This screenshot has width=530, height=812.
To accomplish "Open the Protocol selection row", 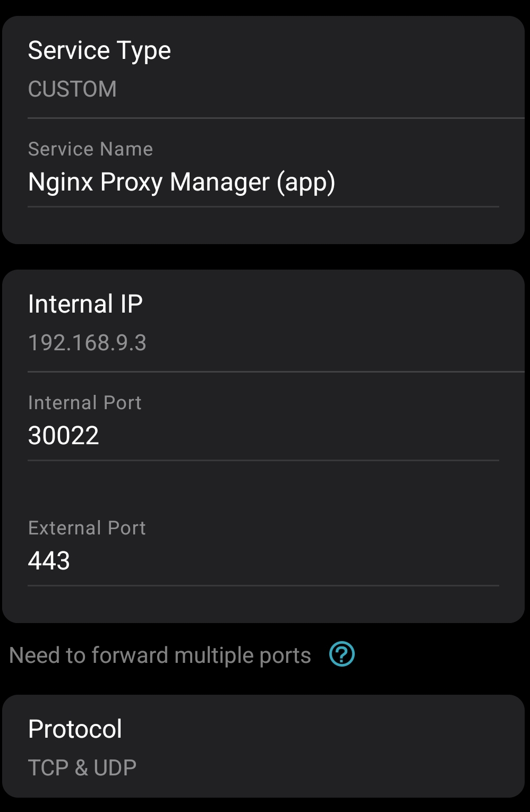I will (x=263, y=746).
